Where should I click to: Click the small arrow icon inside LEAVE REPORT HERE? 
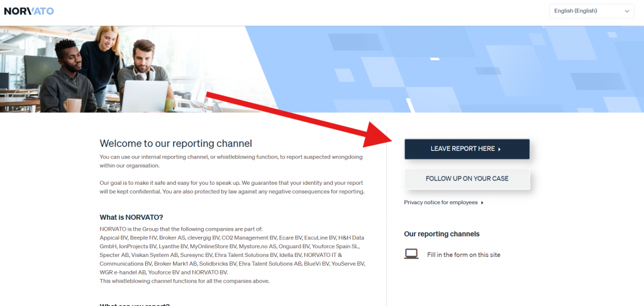(499, 149)
